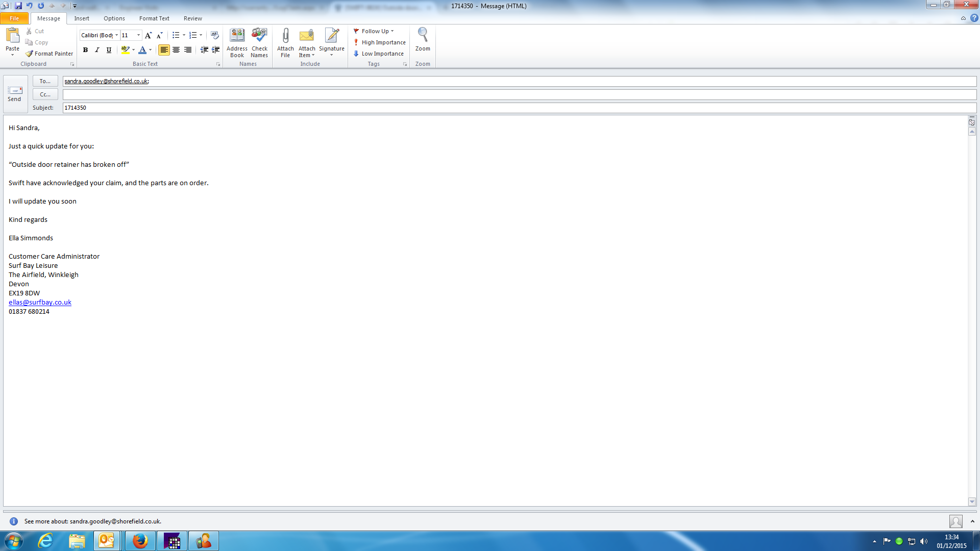This screenshot has width=980, height=551.
Task: Click the Grow Font icon
Action: click(x=148, y=35)
